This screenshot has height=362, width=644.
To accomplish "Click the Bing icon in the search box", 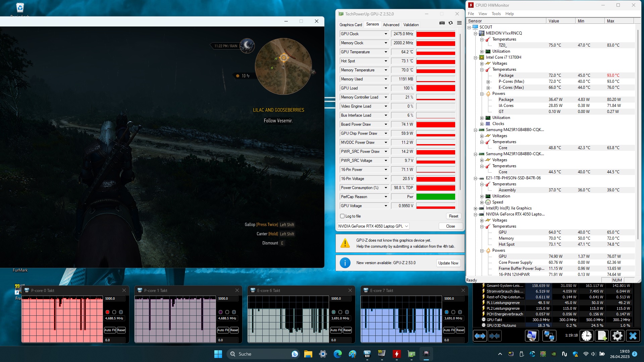I will [x=295, y=354].
